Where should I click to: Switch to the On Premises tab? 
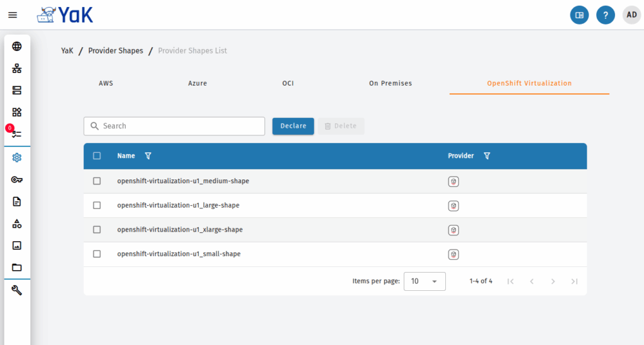pos(391,84)
